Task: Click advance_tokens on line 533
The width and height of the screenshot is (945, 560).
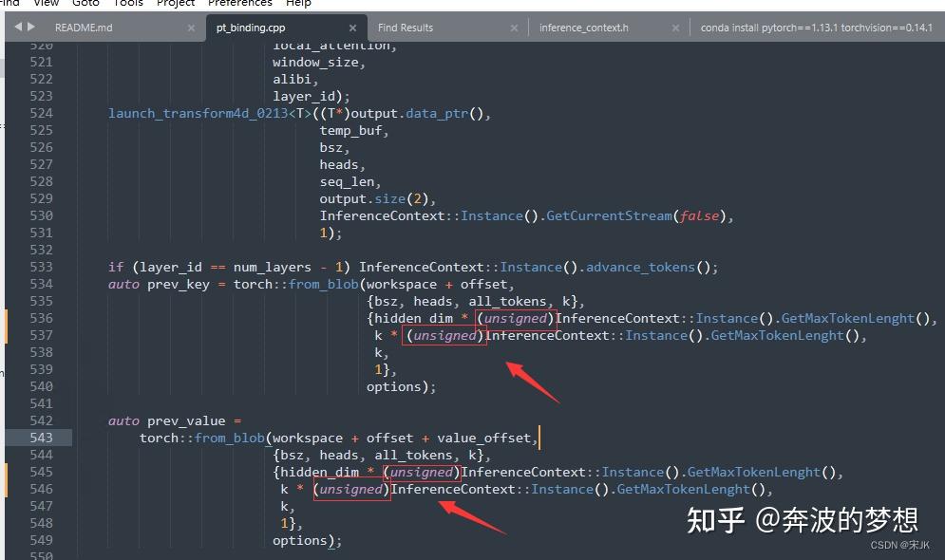Action: pyautogui.click(x=641, y=268)
